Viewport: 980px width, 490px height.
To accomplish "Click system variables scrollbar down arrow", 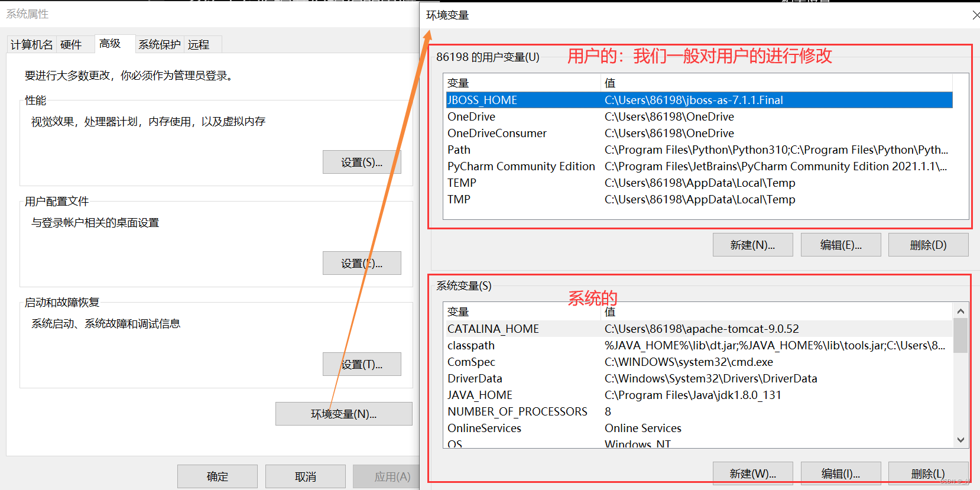I will (x=960, y=440).
